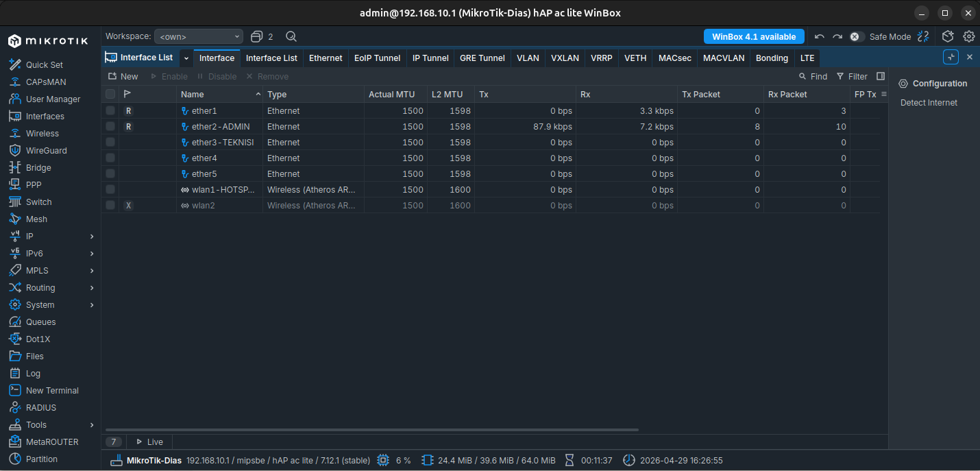Click the blue sparkle pin button
The width and height of the screenshot is (980, 471).
pyautogui.click(x=951, y=57)
